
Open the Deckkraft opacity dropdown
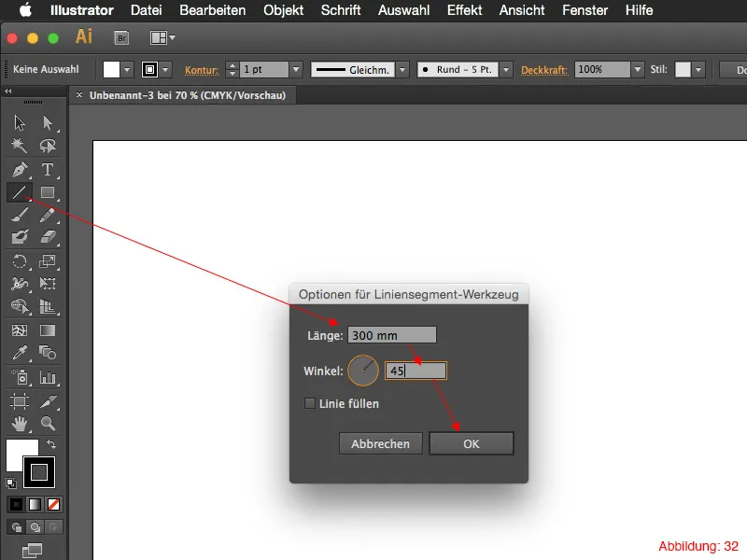pos(638,69)
